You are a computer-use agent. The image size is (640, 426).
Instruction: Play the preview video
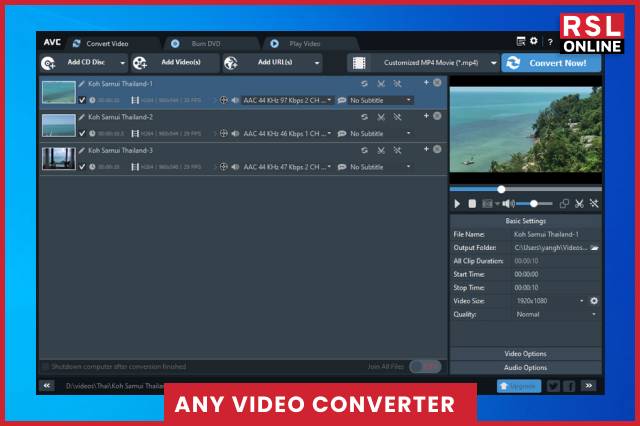457,204
